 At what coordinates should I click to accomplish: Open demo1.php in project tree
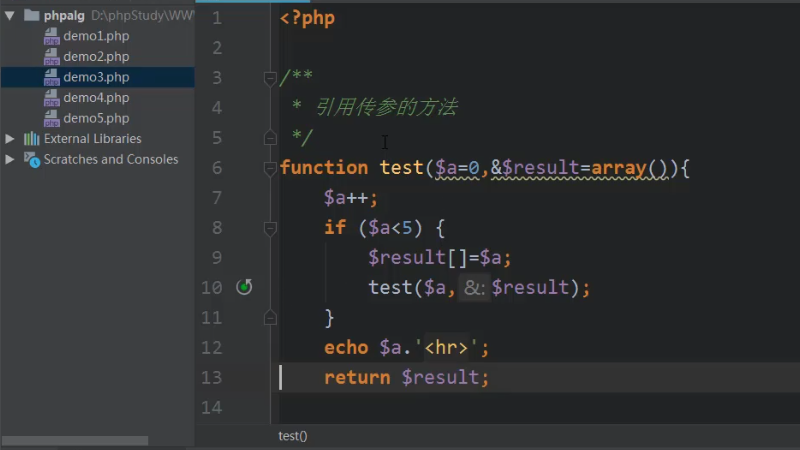pyautogui.click(x=96, y=36)
